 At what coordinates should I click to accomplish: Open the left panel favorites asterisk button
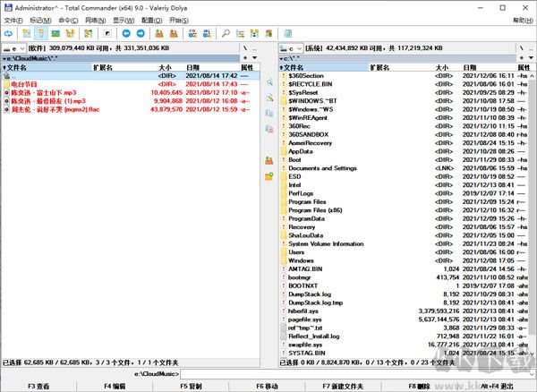[x=245, y=58]
